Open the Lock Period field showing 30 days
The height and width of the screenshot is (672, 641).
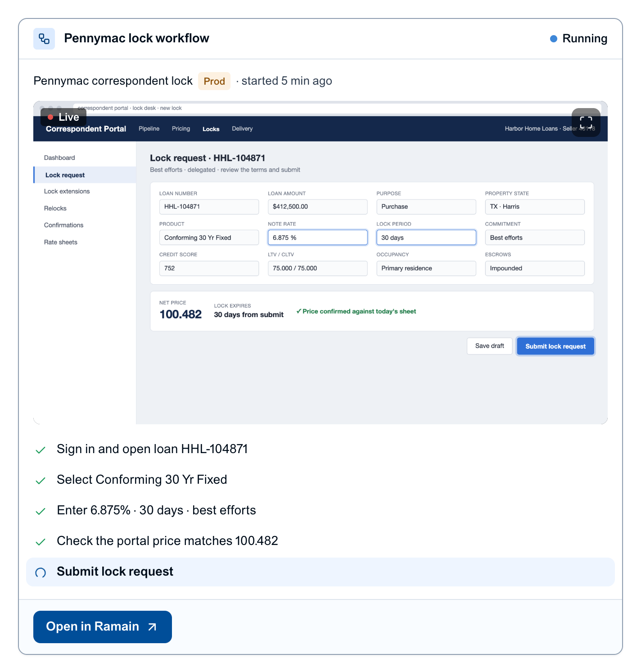(x=426, y=237)
